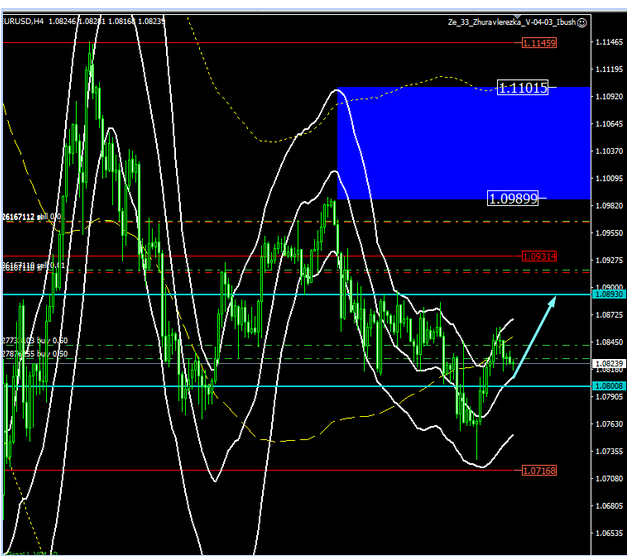This screenshot has width=627, height=556.
Task: Click the Expert Advisor smiley face icon
Action: [582, 21]
